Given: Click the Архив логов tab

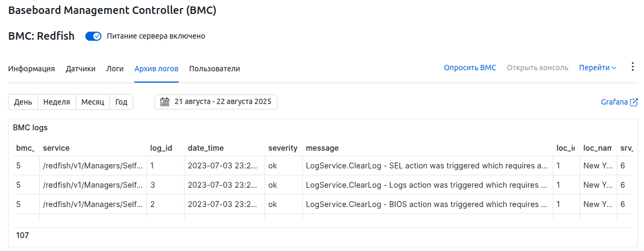Looking at the screenshot, I should 156,69.
